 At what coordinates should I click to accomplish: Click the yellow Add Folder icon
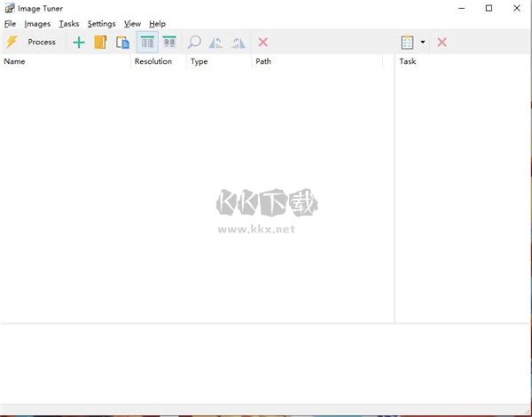pyautogui.click(x=101, y=42)
